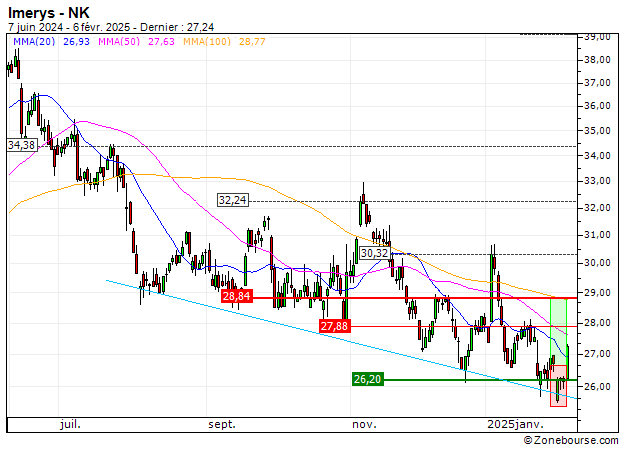Click the MMA(50) value 27,63
Screen dimensions: 625x450
point(161,41)
